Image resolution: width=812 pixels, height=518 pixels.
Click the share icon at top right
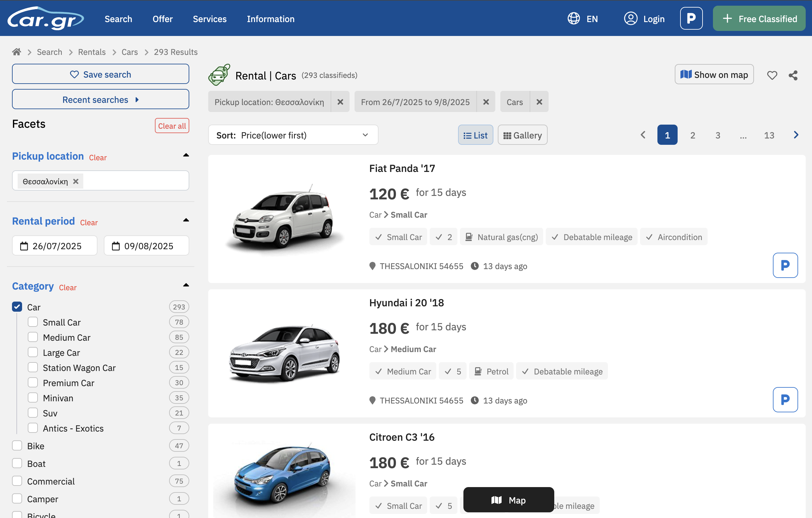coord(793,75)
